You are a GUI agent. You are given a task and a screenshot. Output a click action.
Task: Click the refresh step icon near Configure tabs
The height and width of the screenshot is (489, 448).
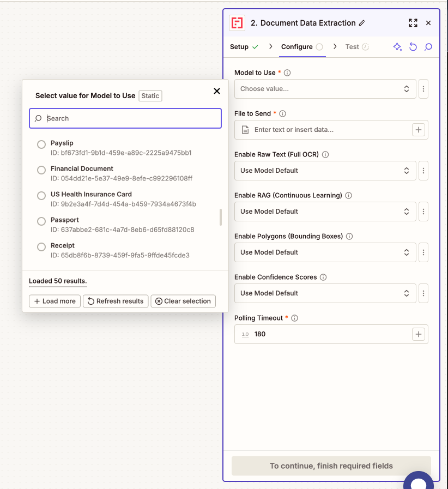[413, 47]
